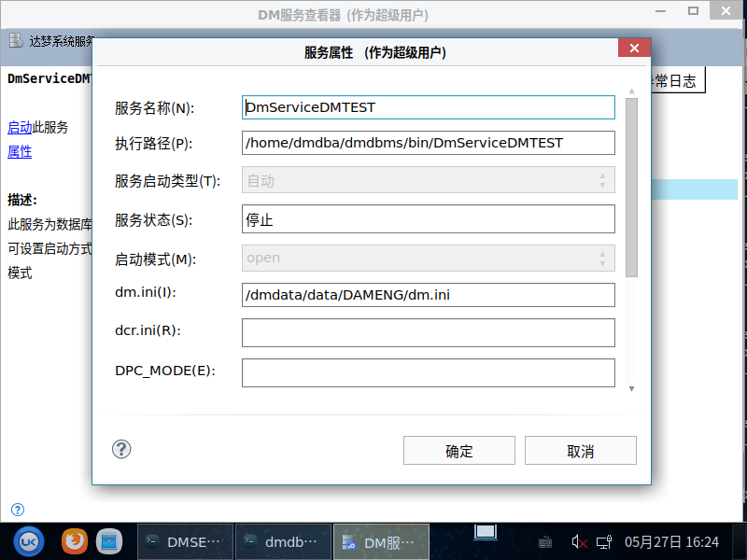
Task: Maximize the DM服务查看器 window
Action: (x=693, y=10)
